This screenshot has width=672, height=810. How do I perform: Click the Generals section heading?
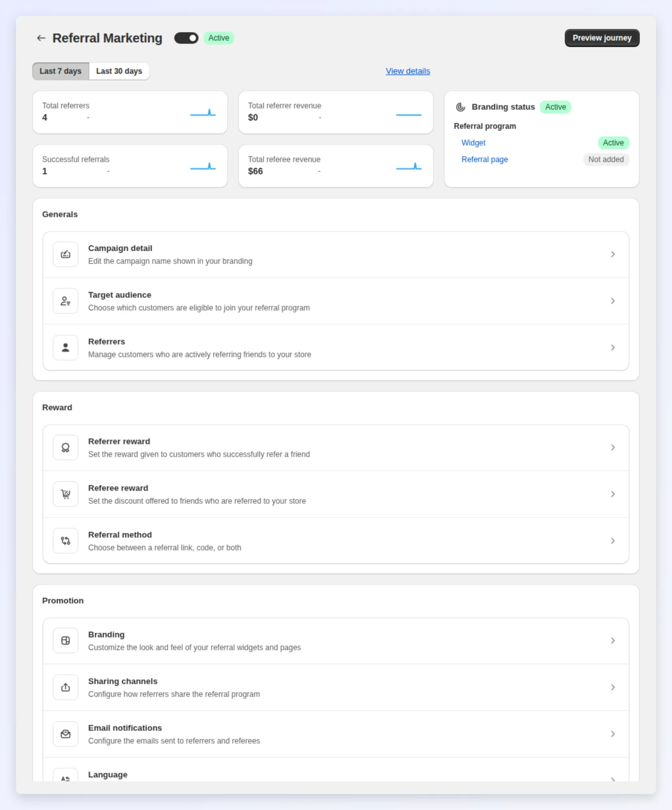60,214
